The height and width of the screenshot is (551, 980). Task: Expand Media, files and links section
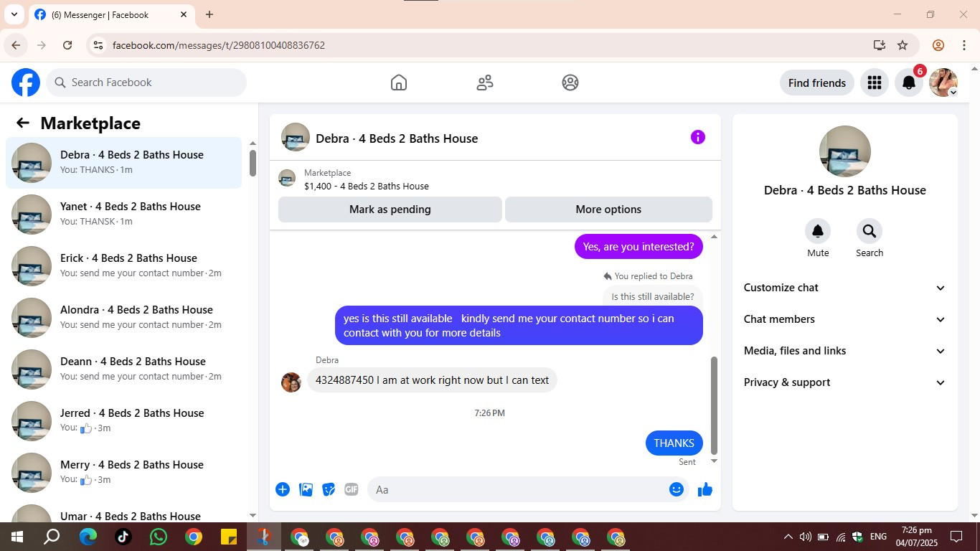[844, 351]
